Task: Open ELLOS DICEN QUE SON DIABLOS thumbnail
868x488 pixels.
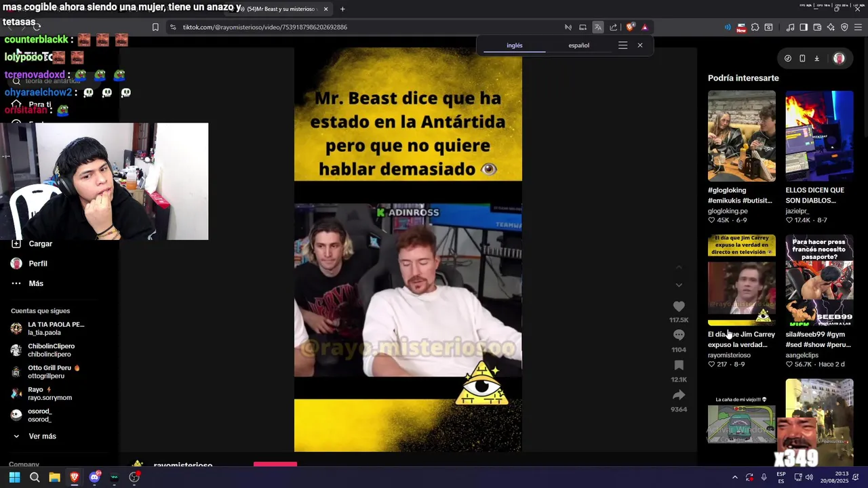Action: [x=819, y=136]
